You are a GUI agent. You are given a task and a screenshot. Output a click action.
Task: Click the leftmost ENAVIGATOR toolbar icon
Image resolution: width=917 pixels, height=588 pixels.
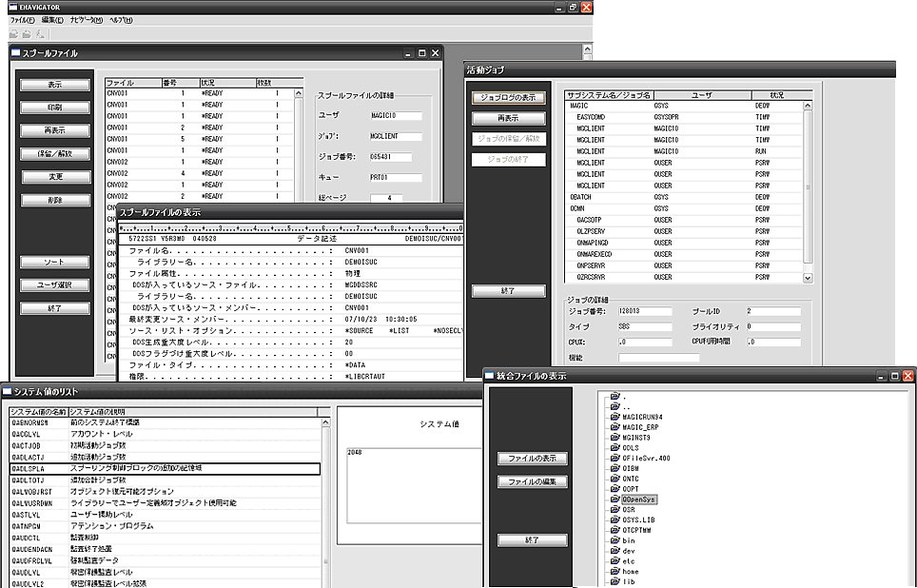click(14, 34)
